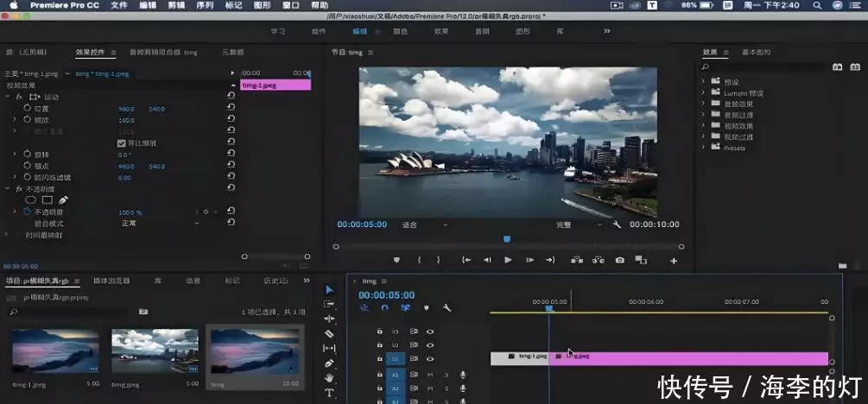The width and height of the screenshot is (868, 404).
Task: Select the Ripple Edit tool
Action: click(x=329, y=319)
